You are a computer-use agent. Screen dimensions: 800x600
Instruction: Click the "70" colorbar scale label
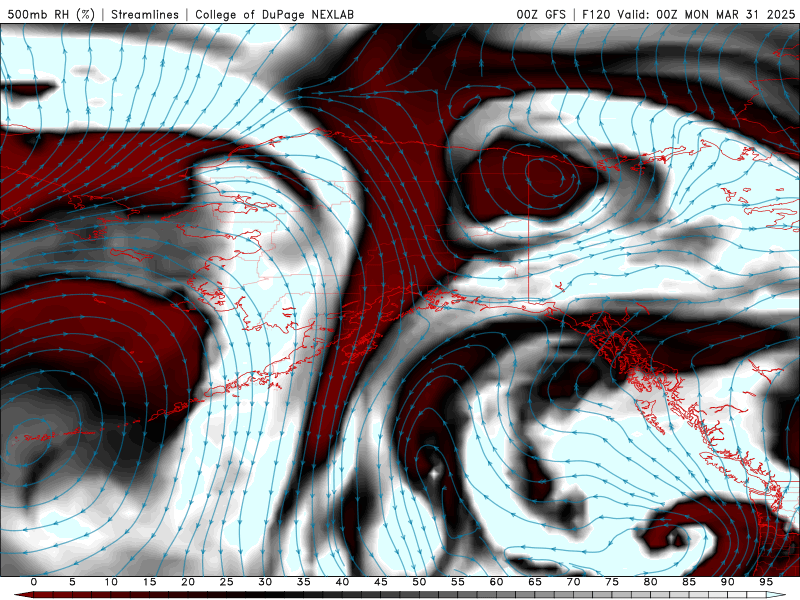click(x=573, y=582)
